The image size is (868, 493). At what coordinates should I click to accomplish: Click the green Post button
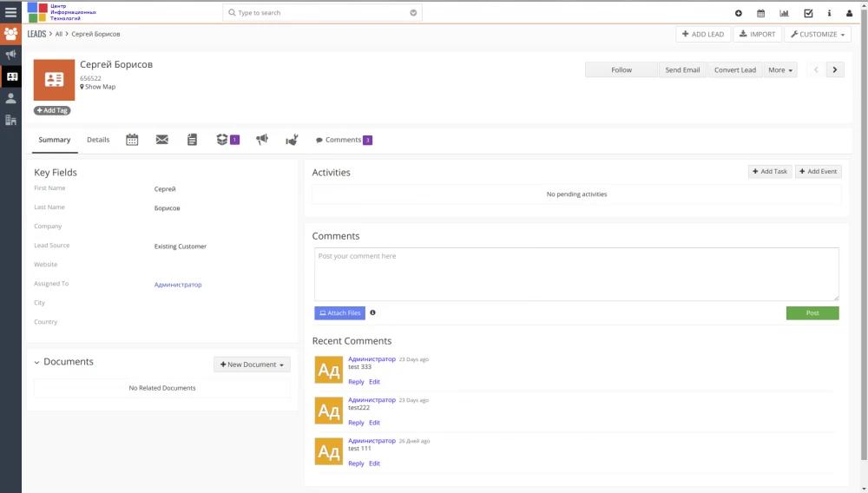point(812,313)
